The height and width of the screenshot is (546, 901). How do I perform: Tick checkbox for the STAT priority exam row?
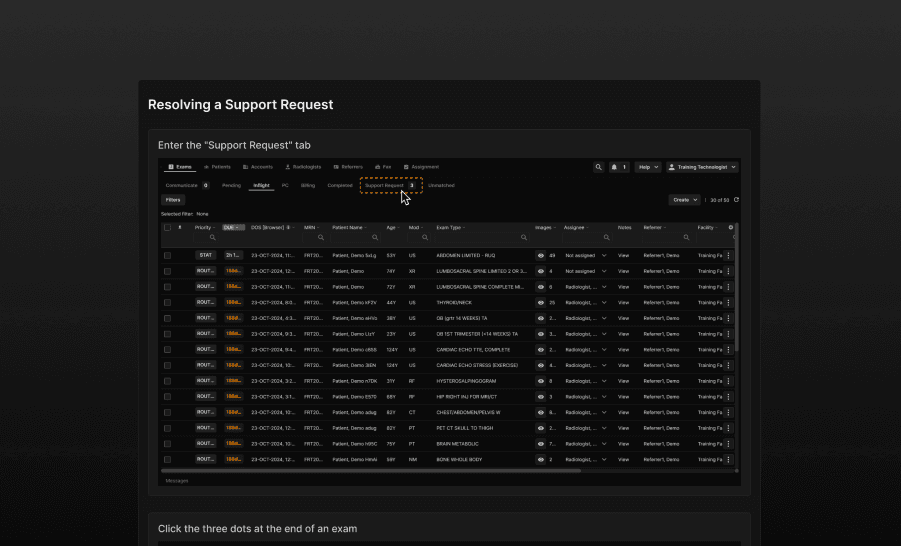coord(167,255)
